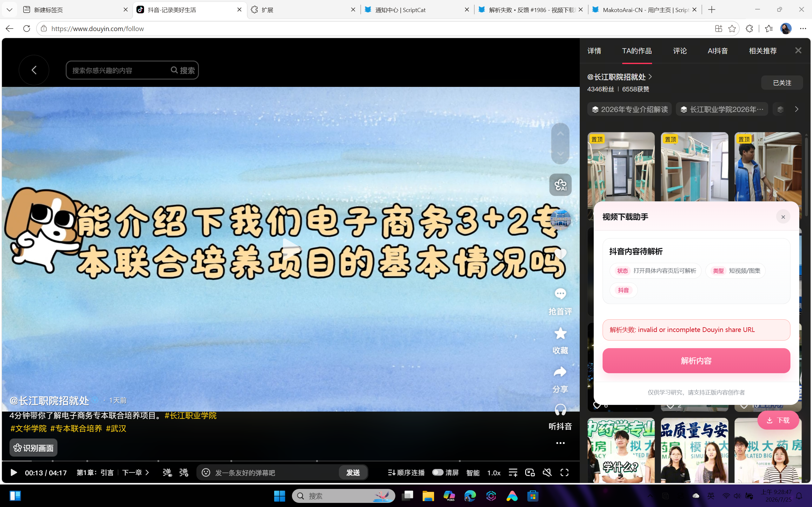Unmute the video with speaker icon
Viewport: 812px width, 507px height.
click(547, 472)
